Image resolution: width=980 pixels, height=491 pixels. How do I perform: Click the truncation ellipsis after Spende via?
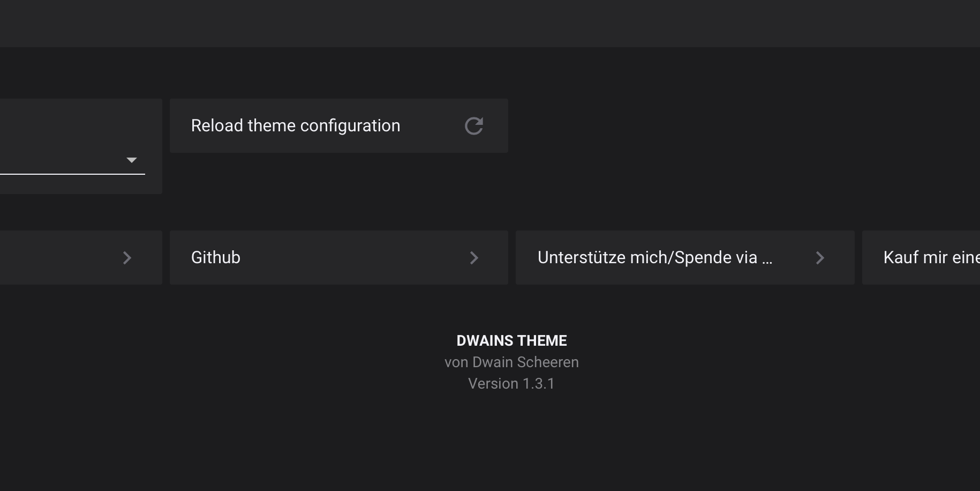point(767,259)
